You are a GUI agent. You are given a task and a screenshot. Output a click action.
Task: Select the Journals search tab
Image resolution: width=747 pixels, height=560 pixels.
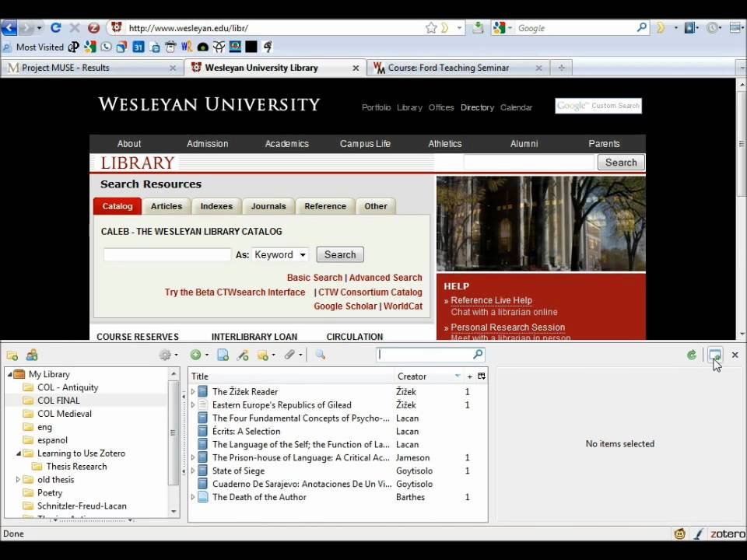(x=268, y=206)
